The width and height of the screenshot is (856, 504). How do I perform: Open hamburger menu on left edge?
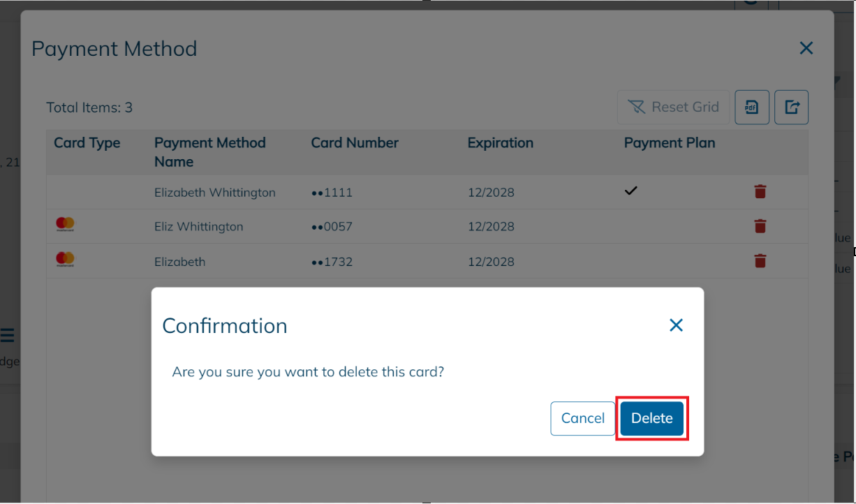[7, 336]
